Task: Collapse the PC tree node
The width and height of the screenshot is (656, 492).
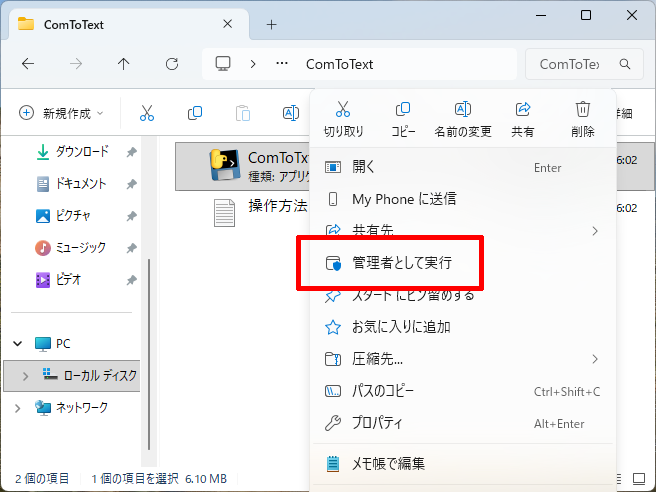Action: 17,344
